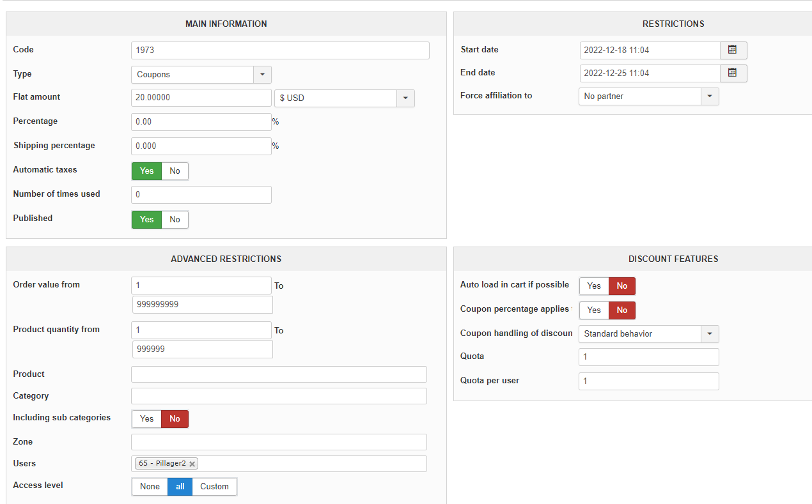Click the Quota field
This screenshot has height=504, width=812.
coord(649,357)
